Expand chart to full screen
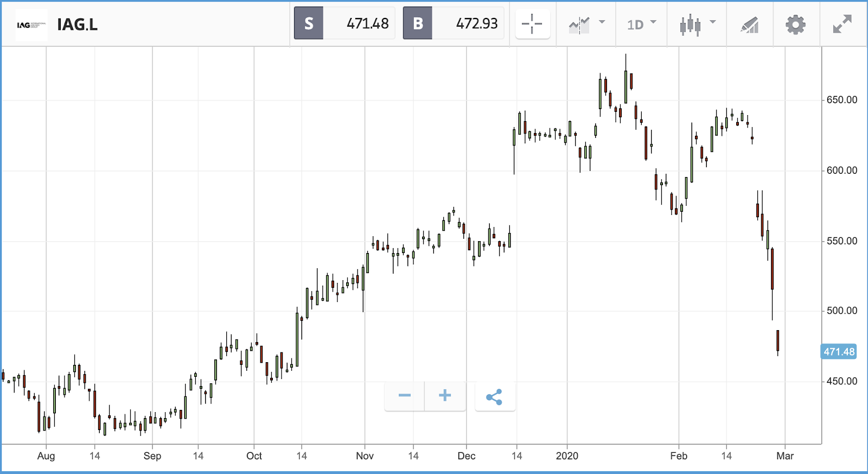The height and width of the screenshot is (474, 868). [x=843, y=24]
